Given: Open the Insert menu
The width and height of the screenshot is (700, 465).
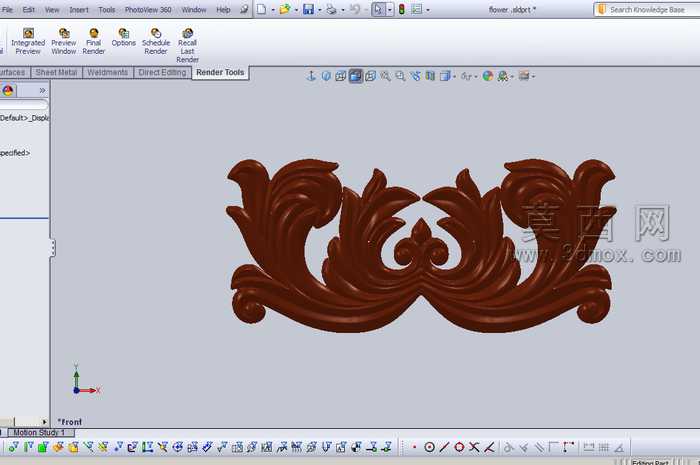Looking at the screenshot, I should click(79, 9).
